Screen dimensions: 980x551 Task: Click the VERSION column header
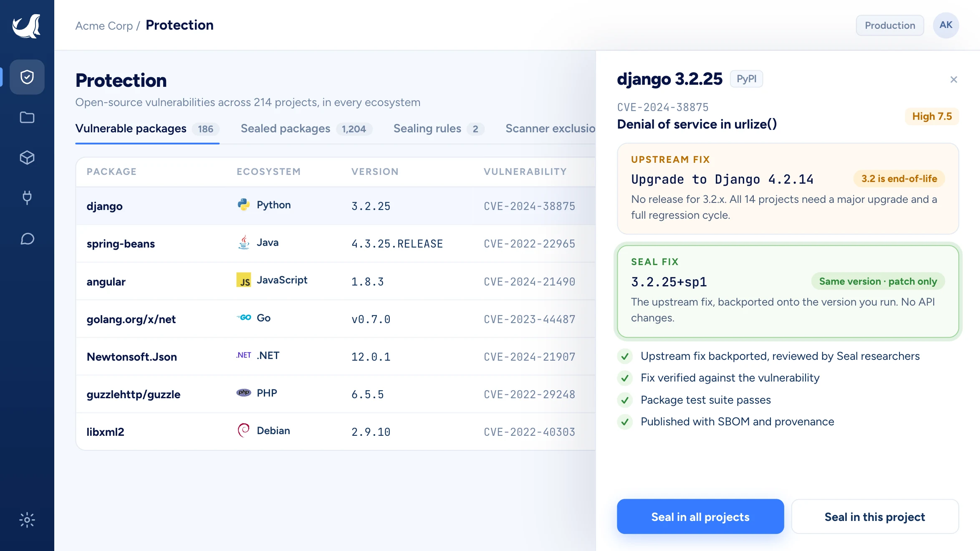375,172
